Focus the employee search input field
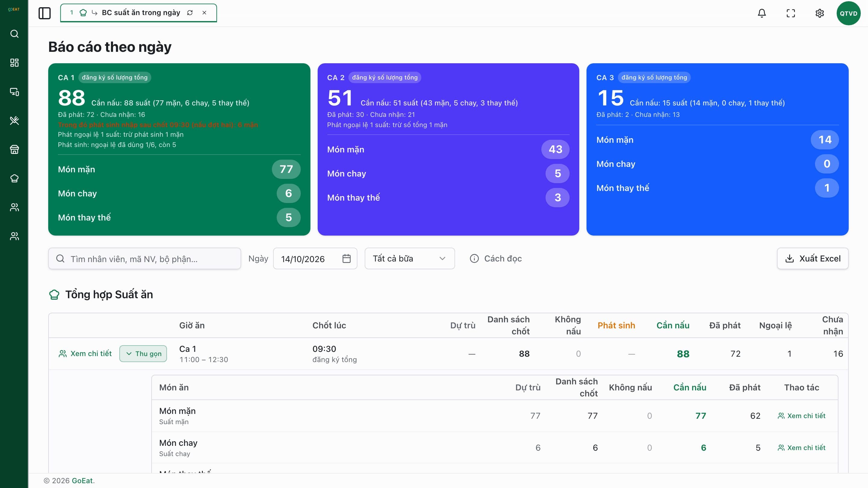The image size is (868, 488). (145, 259)
